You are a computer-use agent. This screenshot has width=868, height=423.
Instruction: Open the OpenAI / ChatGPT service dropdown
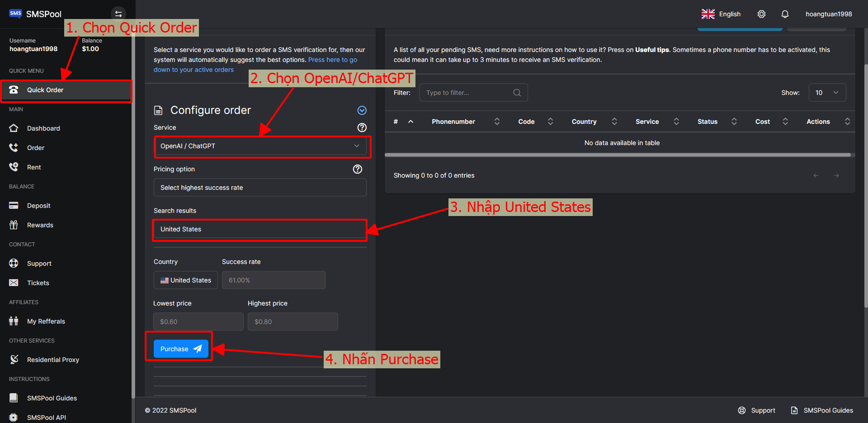pyautogui.click(x=260, y=146)
